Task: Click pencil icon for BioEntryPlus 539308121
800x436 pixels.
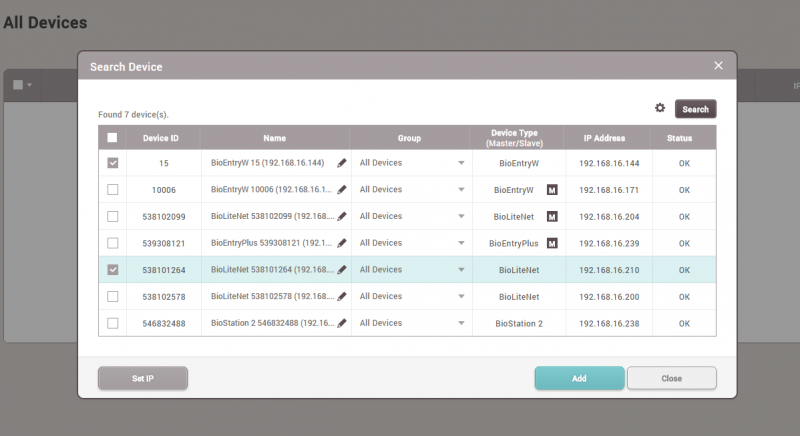Action: [342, 243]
